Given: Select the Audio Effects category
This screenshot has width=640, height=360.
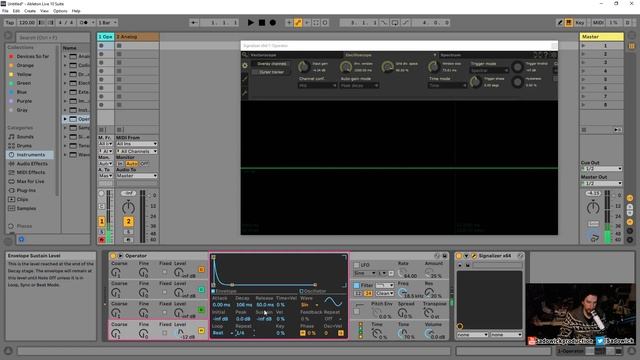Looking at the screenshot, I should pyautogui.click(x=32, y=163).
